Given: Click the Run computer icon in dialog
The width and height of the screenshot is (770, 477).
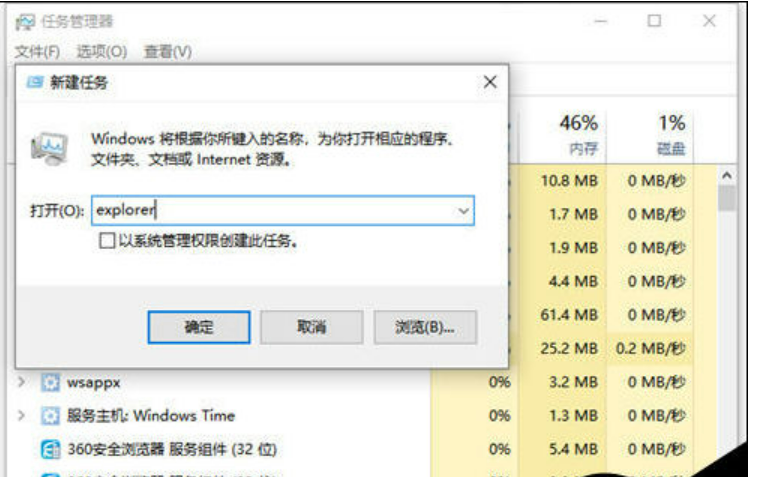Looking at the screenshot, I should click(49, 148).
